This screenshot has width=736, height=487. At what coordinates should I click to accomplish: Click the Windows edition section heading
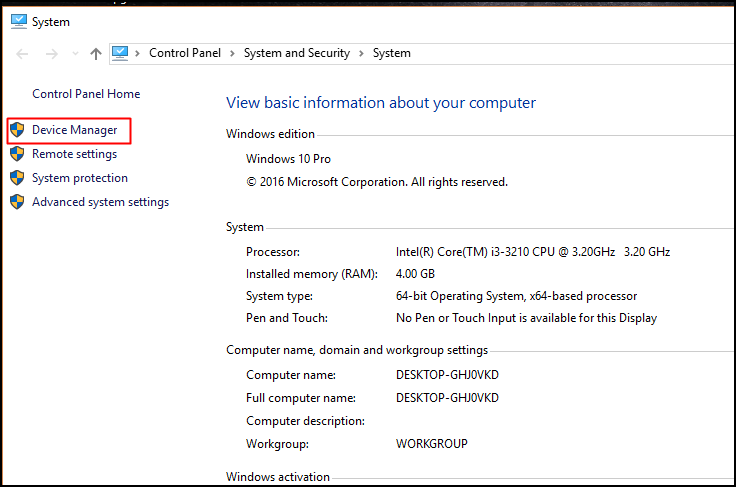270,134
